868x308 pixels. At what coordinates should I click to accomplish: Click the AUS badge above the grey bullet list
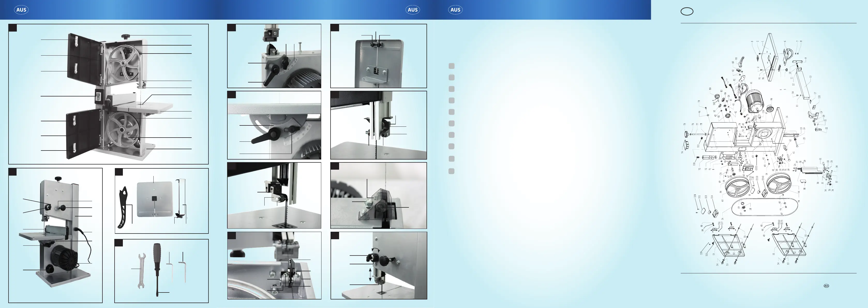tap(455, 10)
